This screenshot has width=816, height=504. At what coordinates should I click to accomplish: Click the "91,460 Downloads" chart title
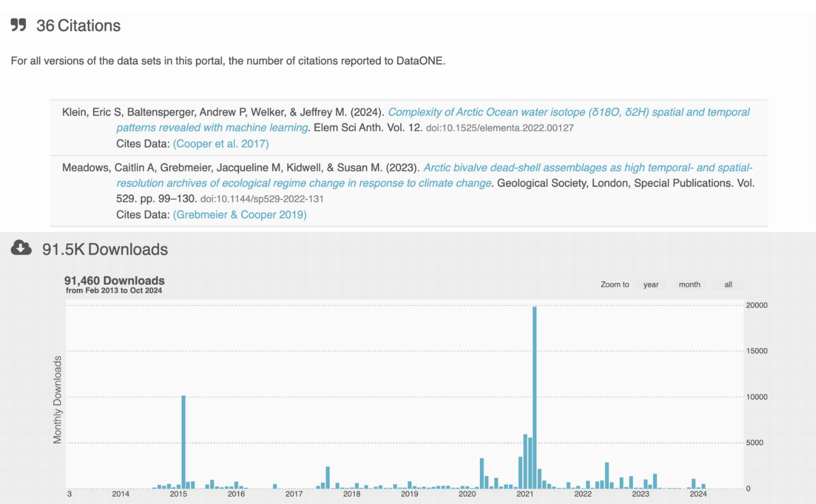click(114, 281)
